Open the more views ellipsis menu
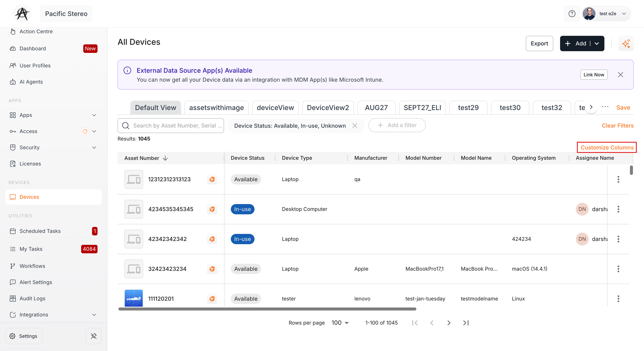This screenshot has width=644, height=351. [x=605, y=107]
